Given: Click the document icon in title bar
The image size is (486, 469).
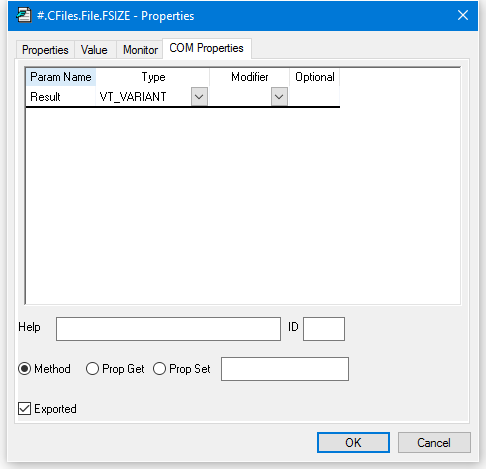Looking at the screenshot, I should [x=24, y=16].
